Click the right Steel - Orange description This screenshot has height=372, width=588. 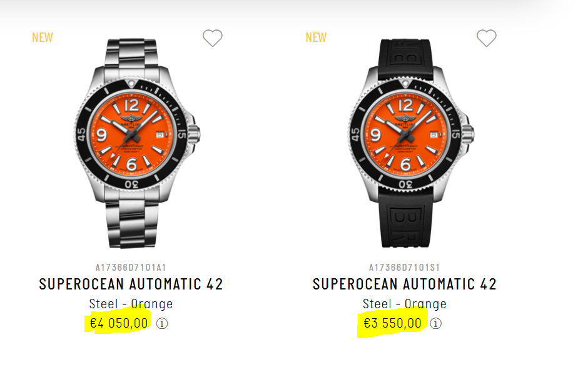tap(405, 304)
